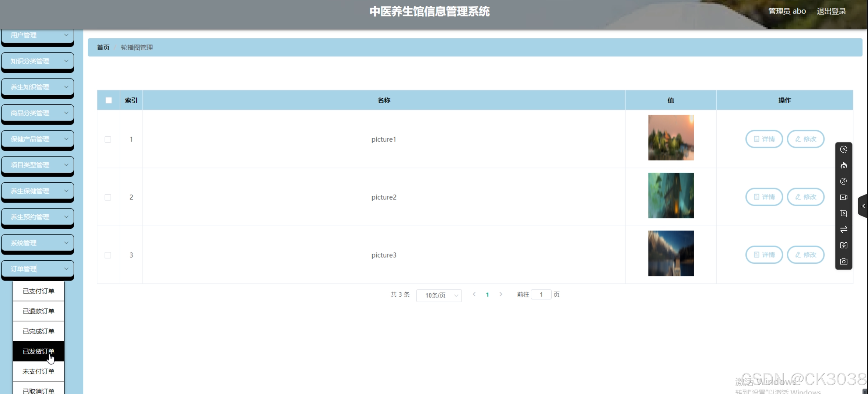Toggle the select-all header checkbox

click(x=108, y=100)
